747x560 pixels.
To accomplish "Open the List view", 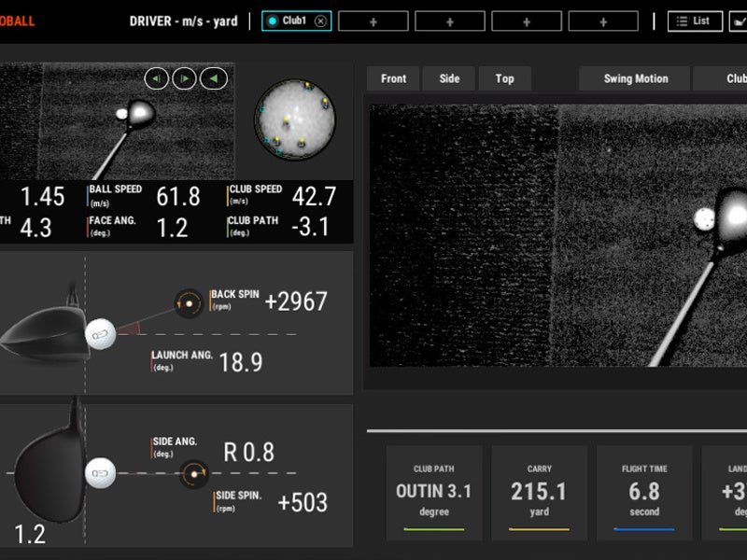I will click(695, 21).
